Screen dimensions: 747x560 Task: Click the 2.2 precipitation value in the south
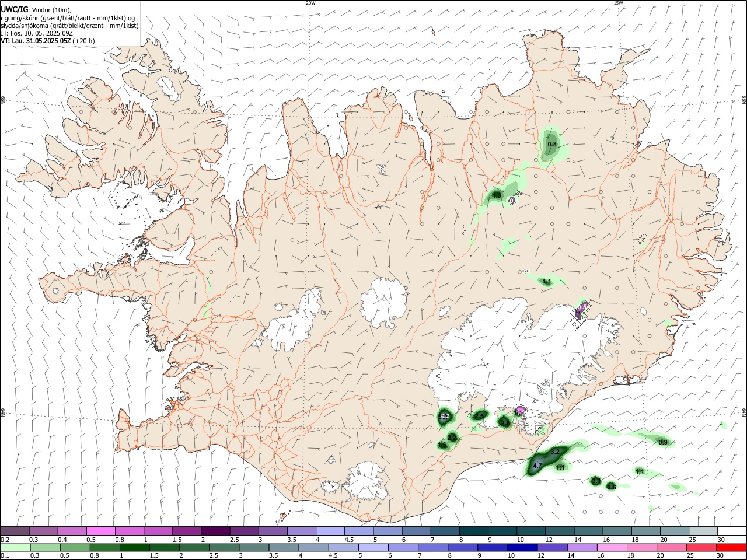452,437
